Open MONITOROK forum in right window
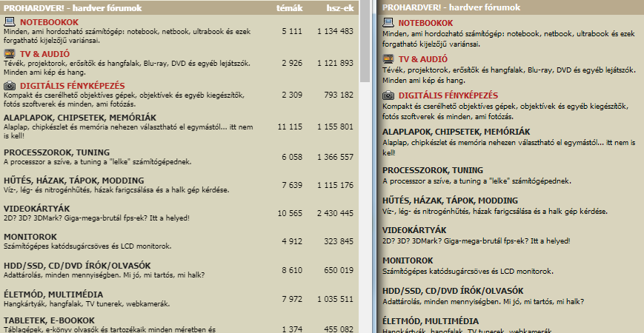This screenshot has width=644, height=333. click(x=408, y=260)
